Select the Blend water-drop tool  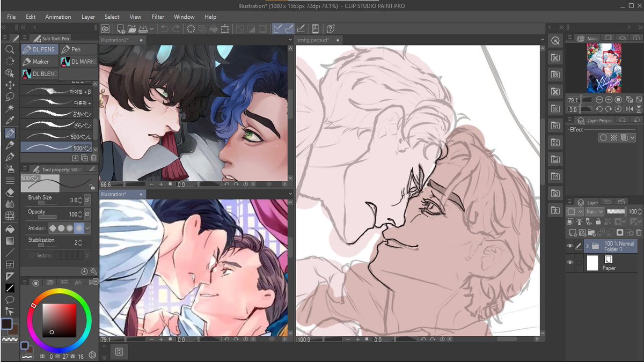[x=10, y=204]
